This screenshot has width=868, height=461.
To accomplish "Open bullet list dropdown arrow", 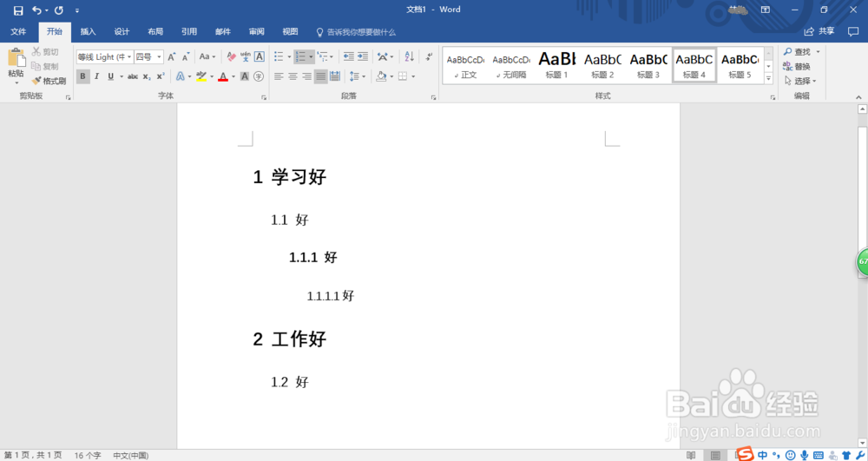I will 289,56.
